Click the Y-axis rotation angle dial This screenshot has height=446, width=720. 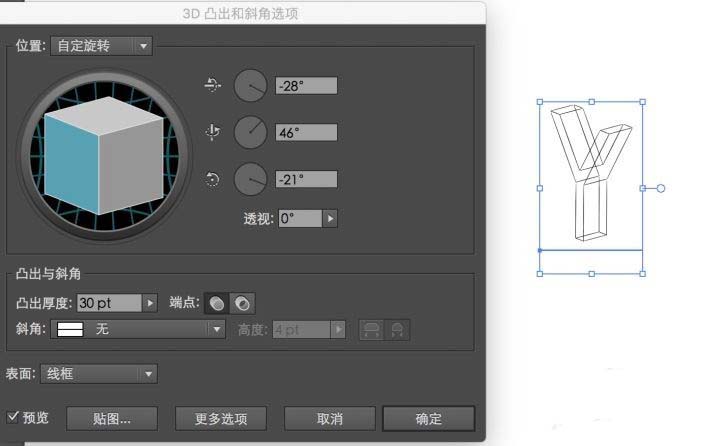[x=250, y=132]
